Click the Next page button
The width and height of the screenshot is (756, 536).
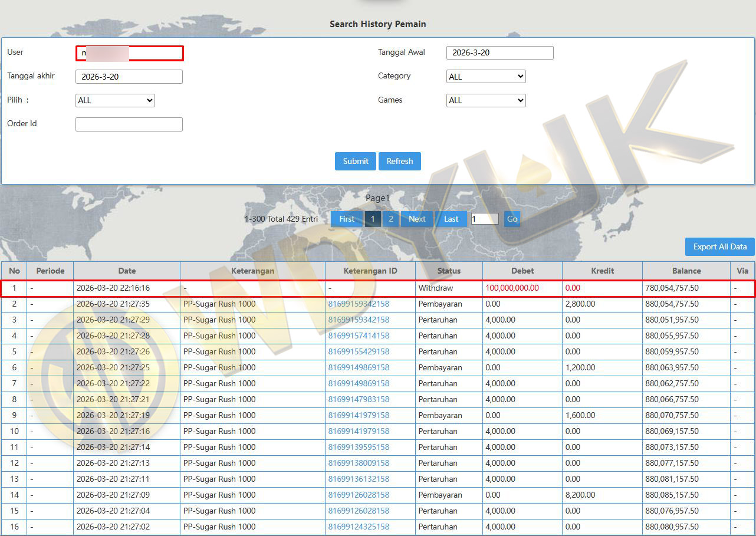[x=417, y=219]
